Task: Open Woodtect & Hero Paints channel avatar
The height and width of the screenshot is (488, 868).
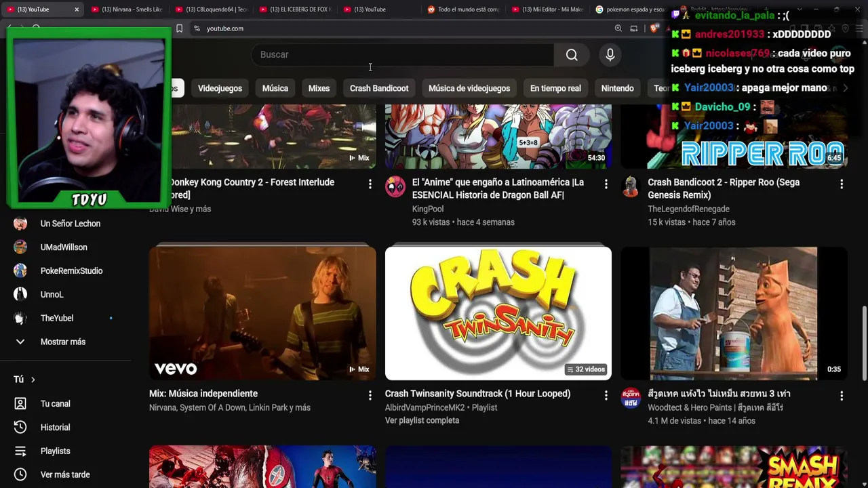Action: (631, 398)
